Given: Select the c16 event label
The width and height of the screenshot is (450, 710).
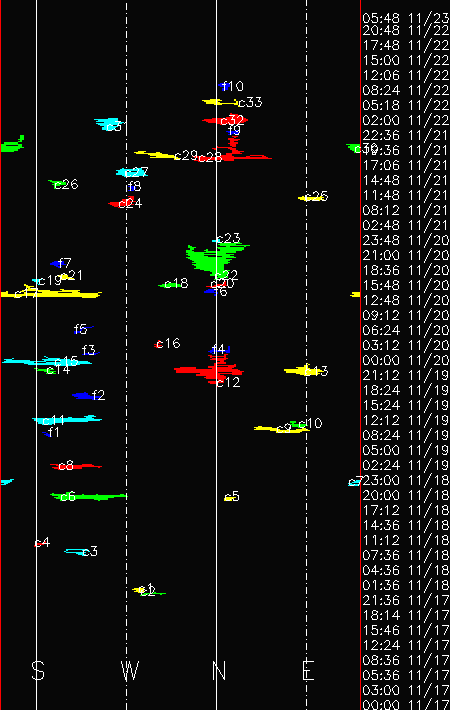Looking at the screenshot, I should (x=168, y=344).
